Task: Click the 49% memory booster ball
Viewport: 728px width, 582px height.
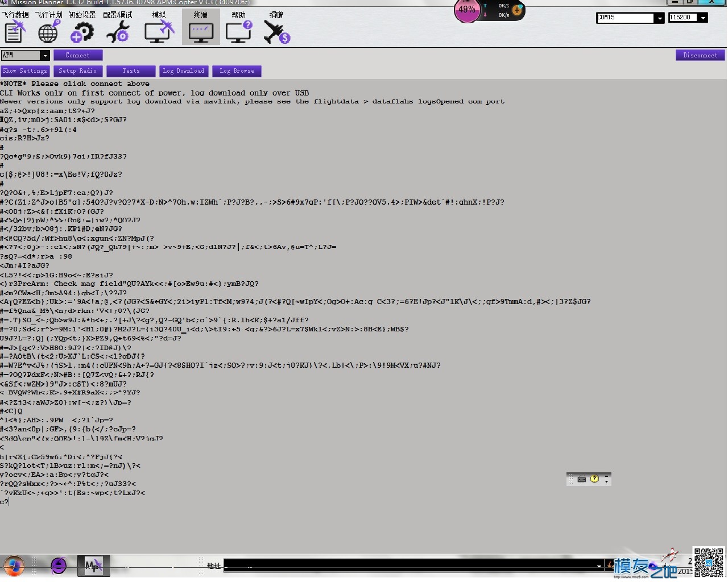Action: 467,10
